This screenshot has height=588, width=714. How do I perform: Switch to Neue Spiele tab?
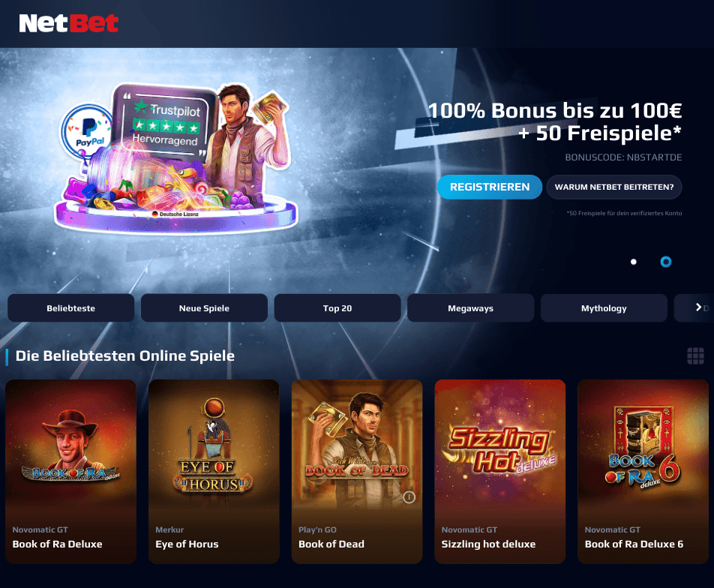204,308
